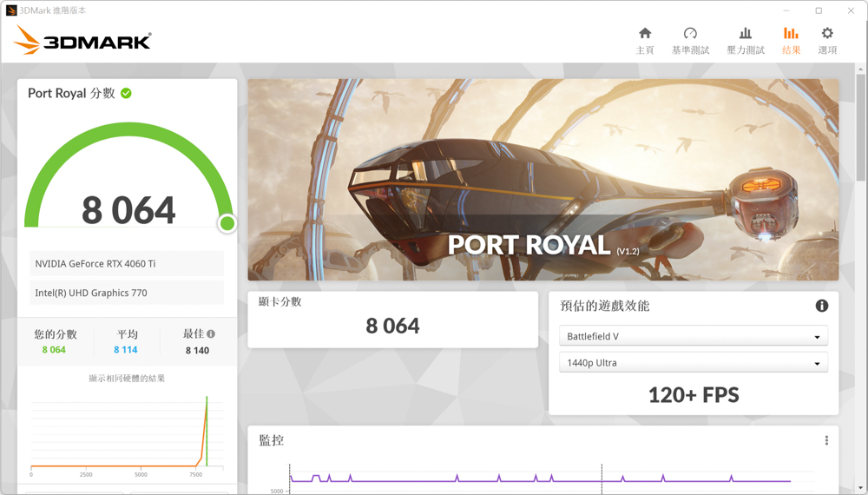Image resolution: width=868 pixels, height=495 pixels.
Task: Click the graphics score (顯卡分數) card
Action: point(392,320)
